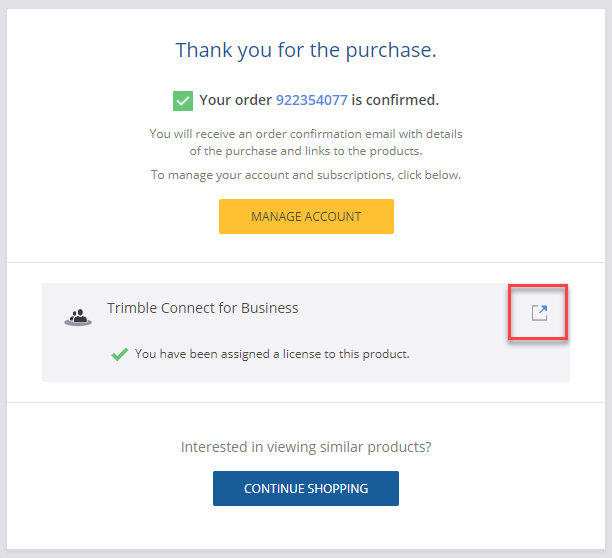Click the "Thank you for the purchase" heading
This screenshot has height=558, width=612.
pyautogui.click(x=306, y=50)
